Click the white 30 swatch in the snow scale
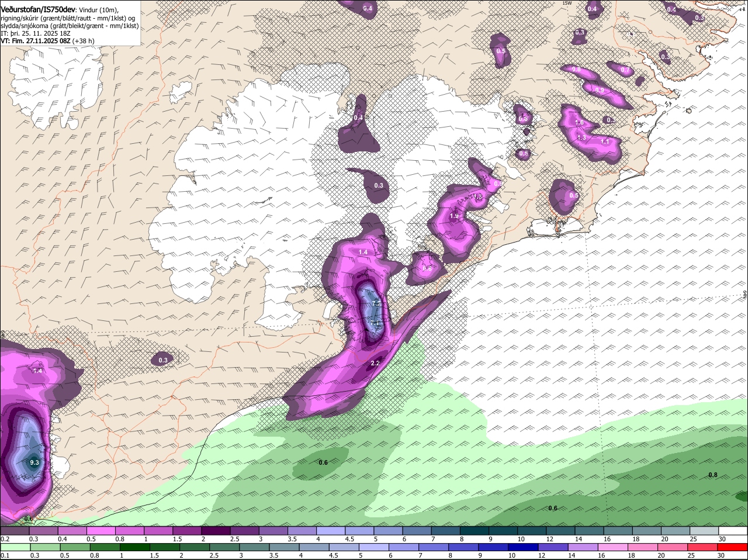Screen dimensions: 748x560 [733, 531]
